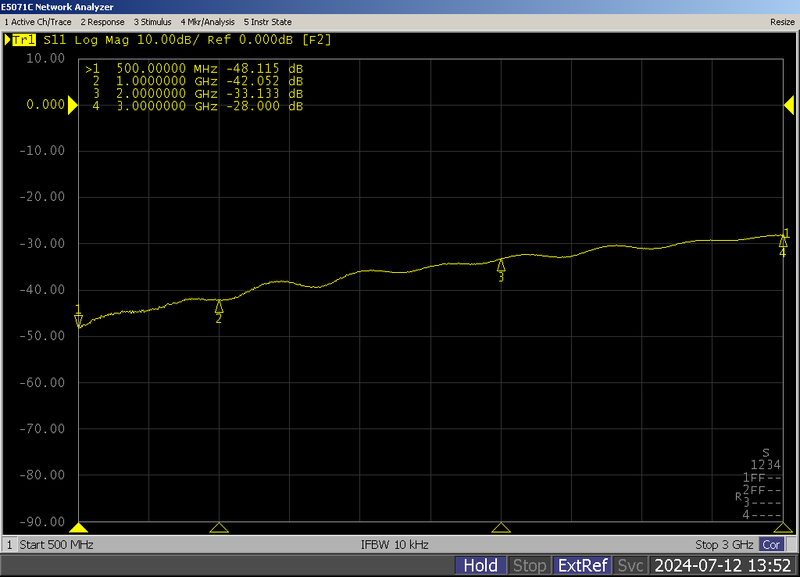Click bottom-axis marker triangle at 2 GHz

pyautogui.click(x=501, y=528)
